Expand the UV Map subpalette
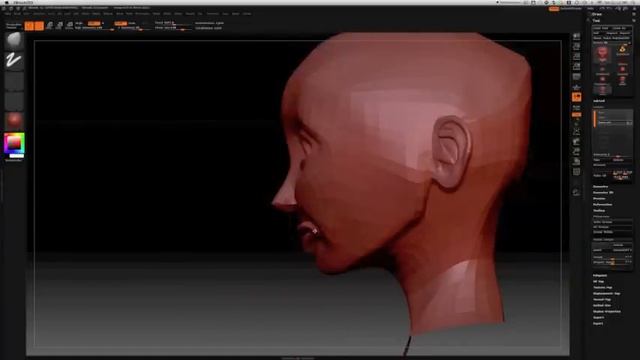 (x=598, y=282)
